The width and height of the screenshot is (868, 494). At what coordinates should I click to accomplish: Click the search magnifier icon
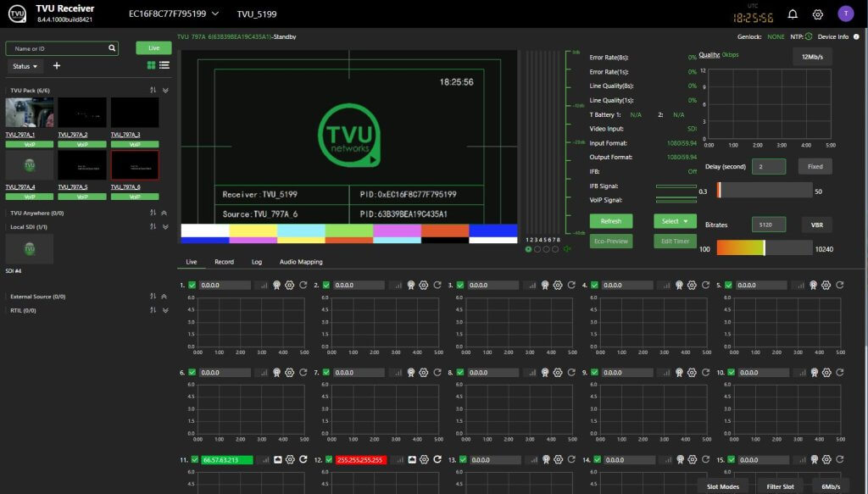coord(112,48)
